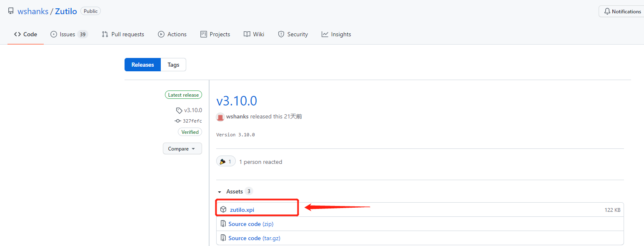644x246 pixels.
Task: Click the 122 KB file size
Action: [x=612, y=210]
